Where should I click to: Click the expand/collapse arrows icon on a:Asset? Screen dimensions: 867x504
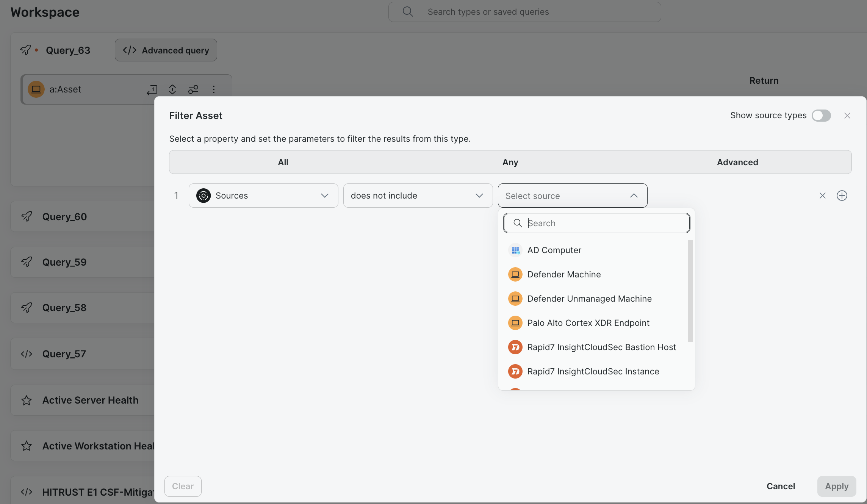[172, 89]
